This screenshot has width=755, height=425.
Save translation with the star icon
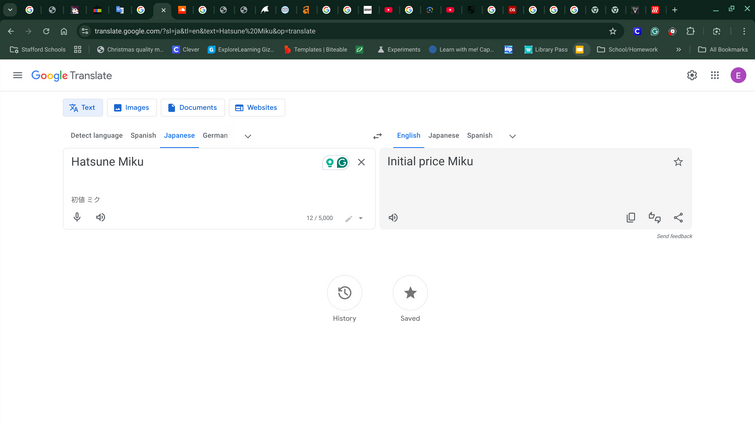coord(678,162)
